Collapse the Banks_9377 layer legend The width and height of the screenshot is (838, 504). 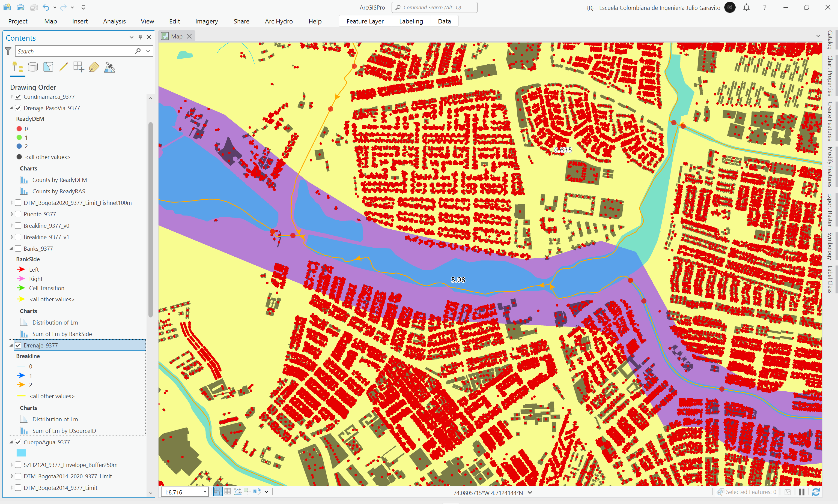(x=11, y=249)
